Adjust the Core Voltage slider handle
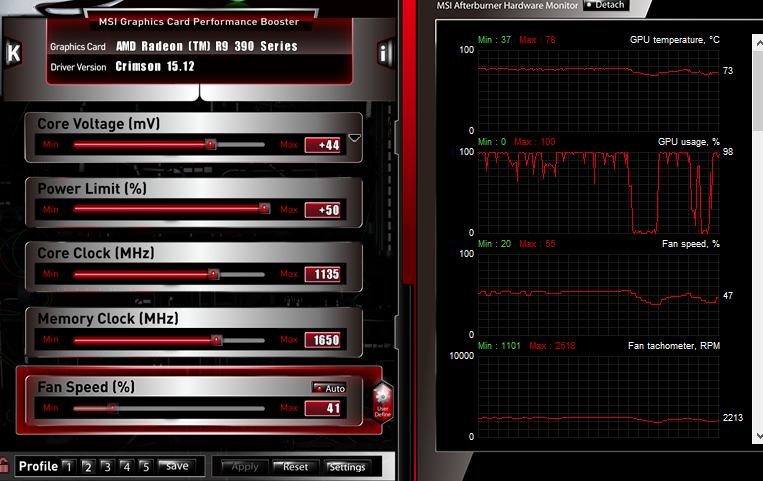Screen dimensions: 763x481 210,145
